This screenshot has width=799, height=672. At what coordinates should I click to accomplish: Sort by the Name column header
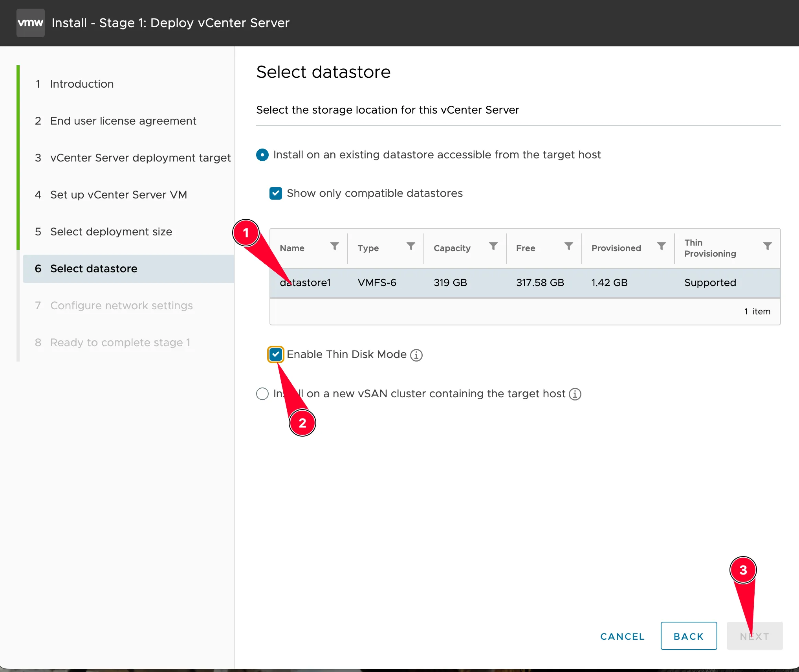click(x=292, y=248)
